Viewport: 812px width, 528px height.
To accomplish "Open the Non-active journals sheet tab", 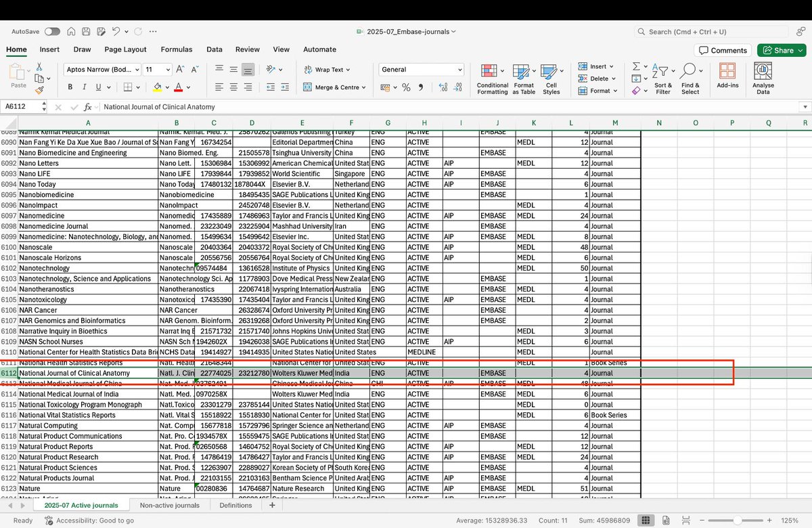I will (170, 505).
